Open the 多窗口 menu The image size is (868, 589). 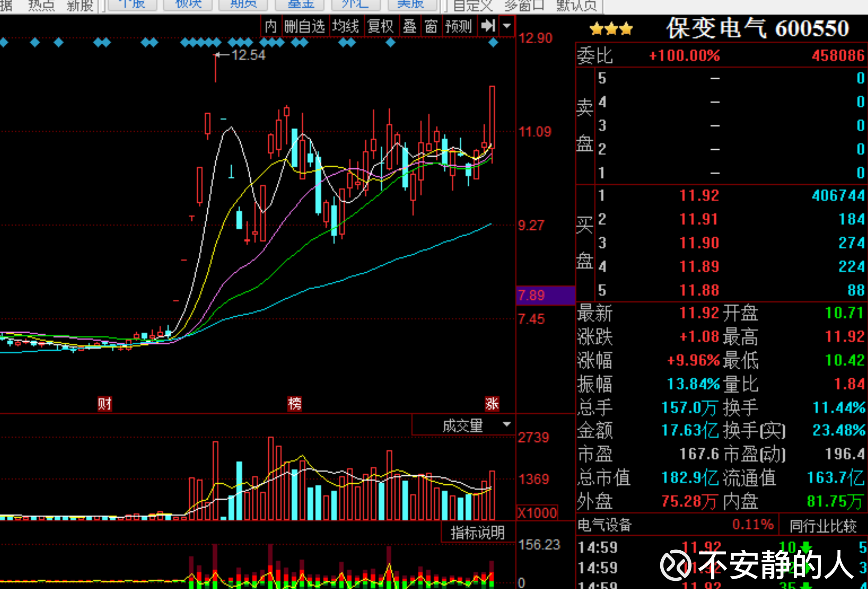point(524,5)
